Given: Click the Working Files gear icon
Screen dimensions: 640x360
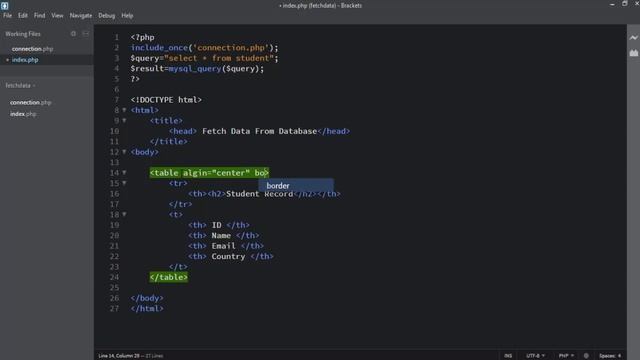Looking at the screenshot, I should click(x=73, y=34).
